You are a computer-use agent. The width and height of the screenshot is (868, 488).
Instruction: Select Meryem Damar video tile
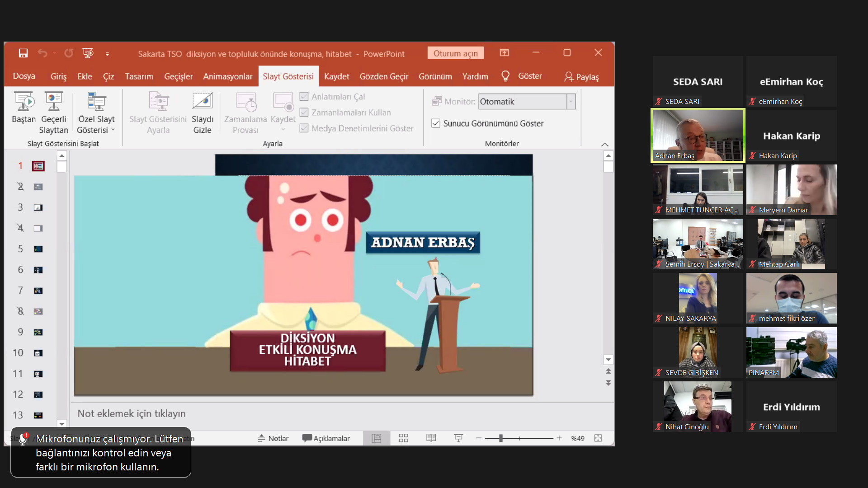tap(791, 190)
